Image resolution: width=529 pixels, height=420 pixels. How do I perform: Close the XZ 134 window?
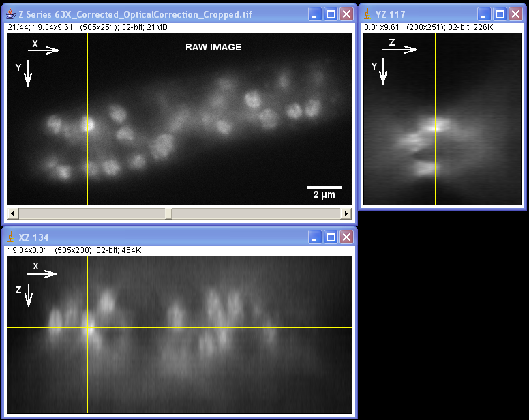click(346, 237)
